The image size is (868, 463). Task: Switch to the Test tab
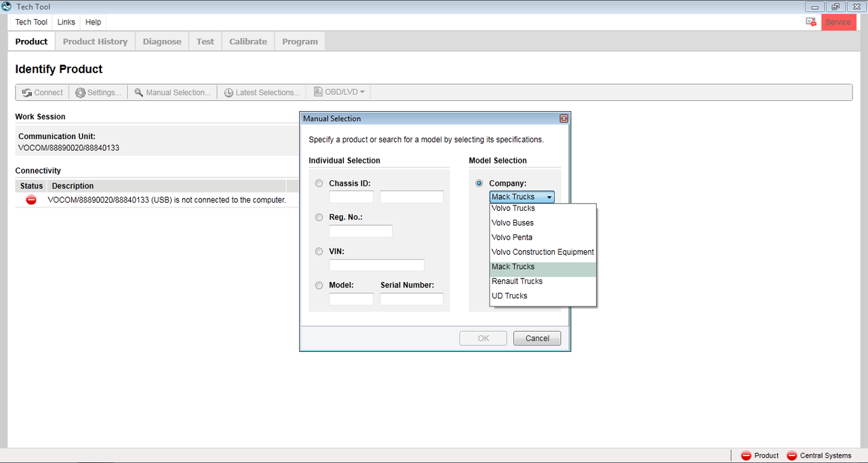[205, 41]
